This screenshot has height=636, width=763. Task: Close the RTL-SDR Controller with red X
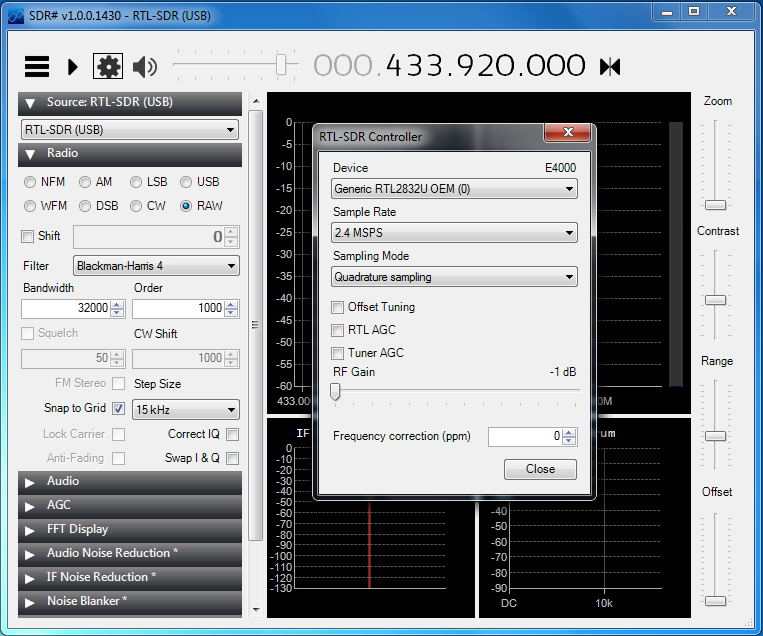pos(568,132)
